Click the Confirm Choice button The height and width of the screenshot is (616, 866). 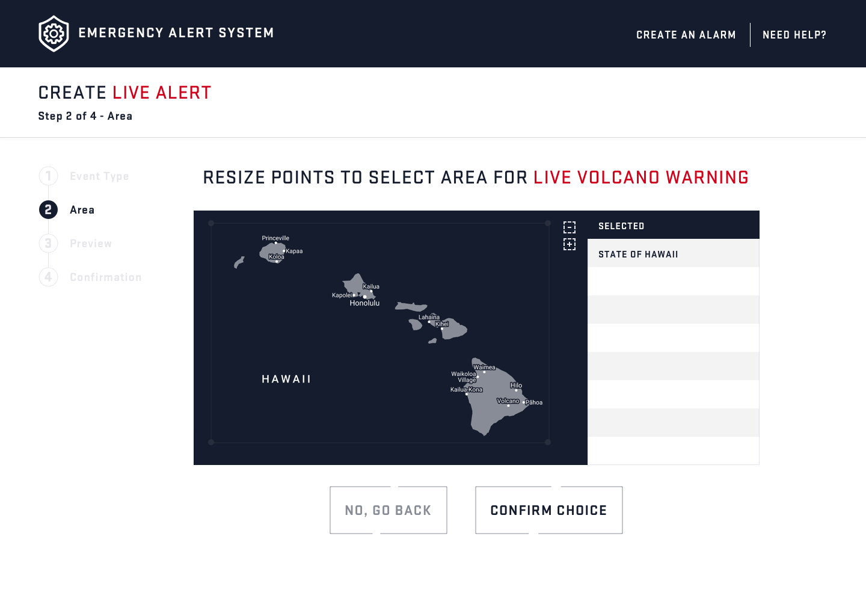[549, 510]
